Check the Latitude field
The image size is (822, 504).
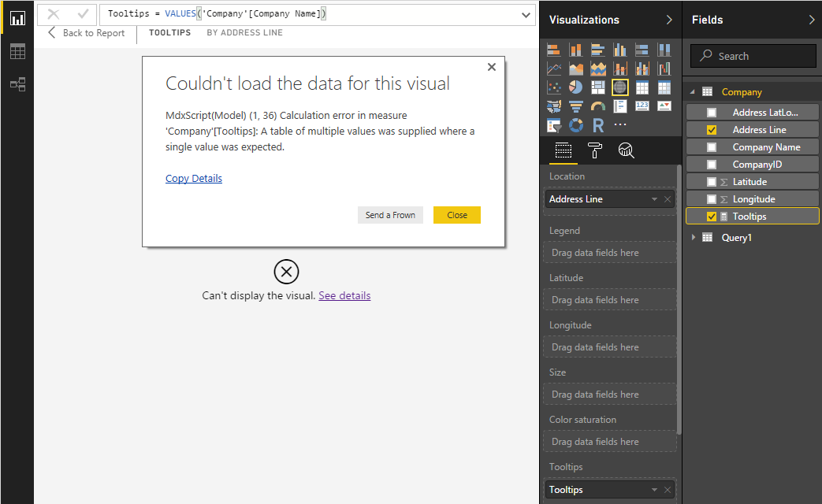coord(712,182)
